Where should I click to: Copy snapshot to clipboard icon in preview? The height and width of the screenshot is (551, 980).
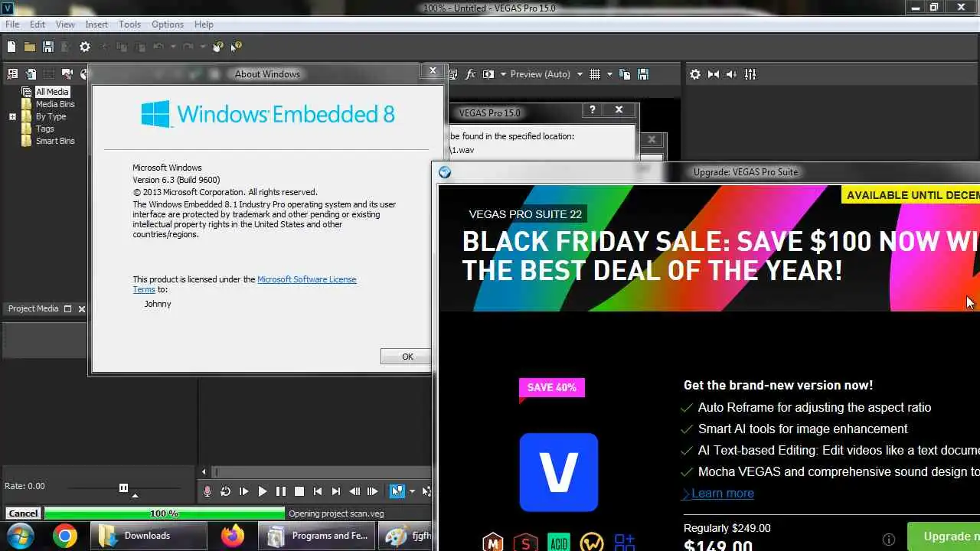tap(625, 74)
